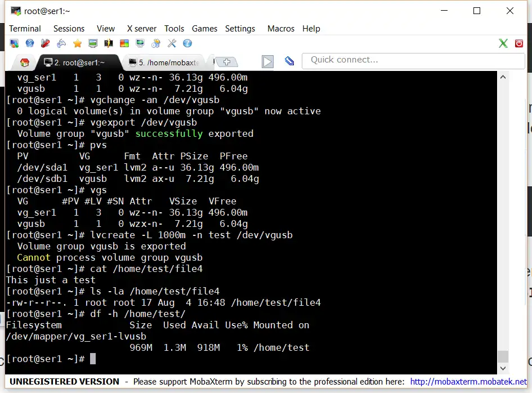
Task: Click the terminal cursor at last prompt
Action: click(93, 359)
